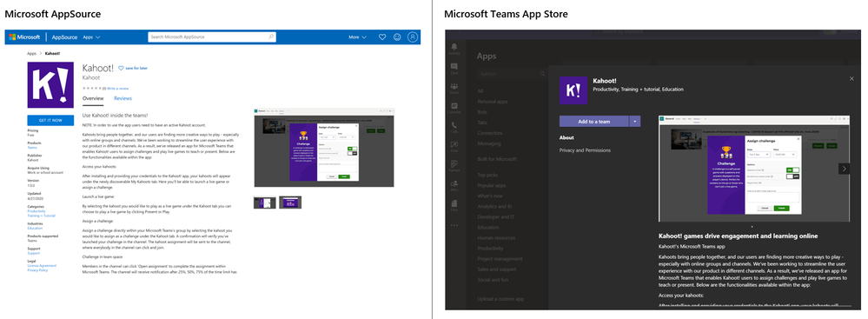868x319 pixels.
Task: Open the Teams link under Products
Action: (x=31, y=147)
